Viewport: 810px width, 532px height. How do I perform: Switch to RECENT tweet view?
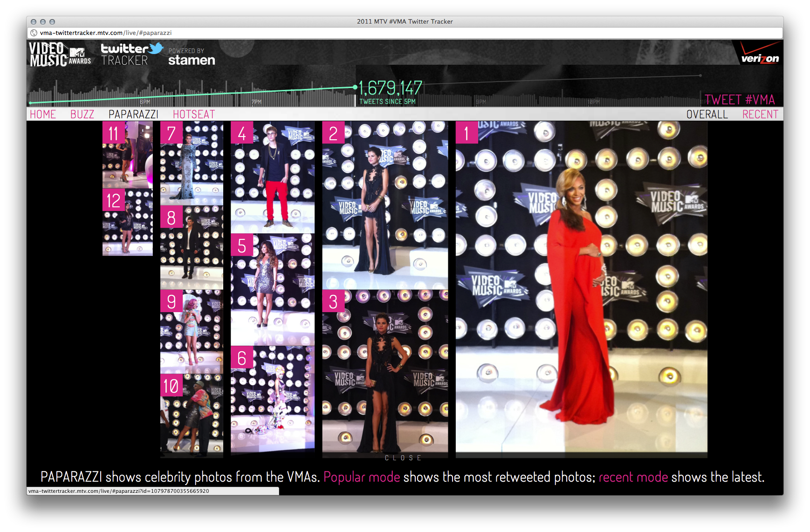[x=761, y=114]
